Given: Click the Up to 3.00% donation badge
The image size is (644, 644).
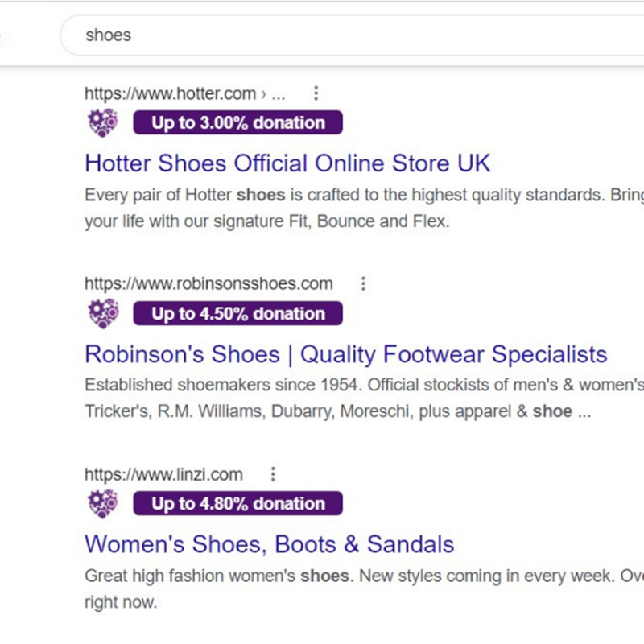Looking at the screenshot, I should point(237,122).
